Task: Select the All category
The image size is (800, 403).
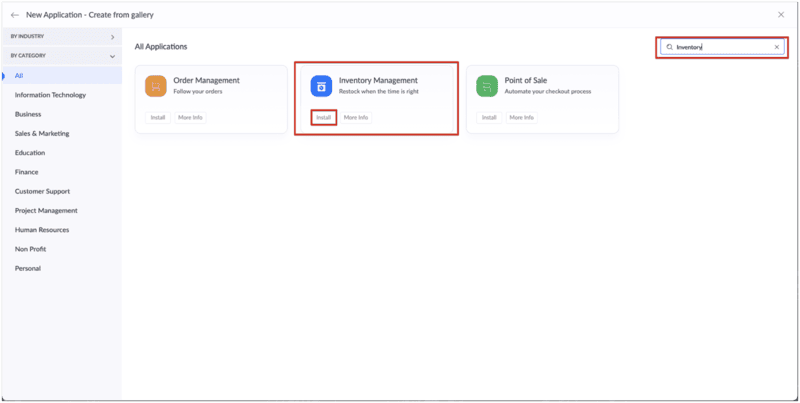Action: [19, 75]
